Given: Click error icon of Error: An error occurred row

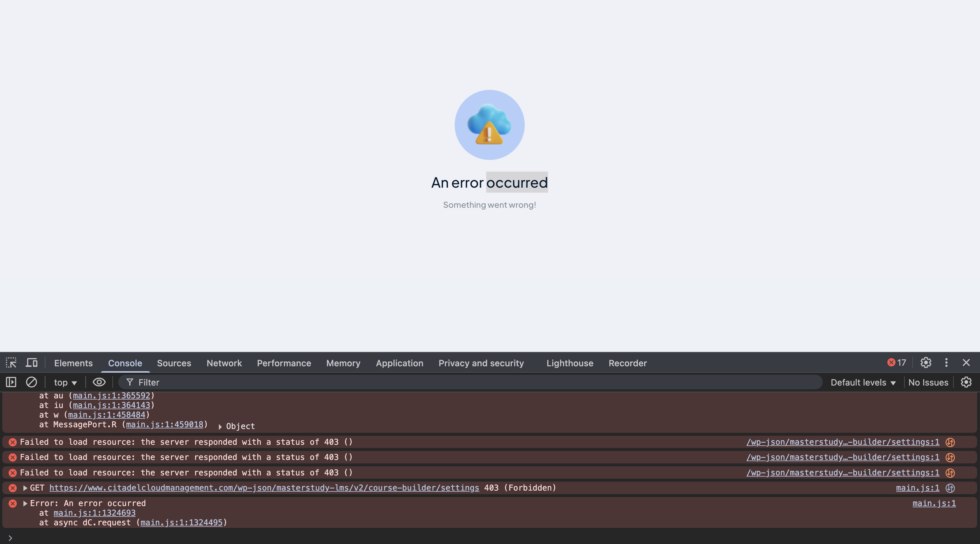Looking at the screenshot, I should [x=13, y=503].
